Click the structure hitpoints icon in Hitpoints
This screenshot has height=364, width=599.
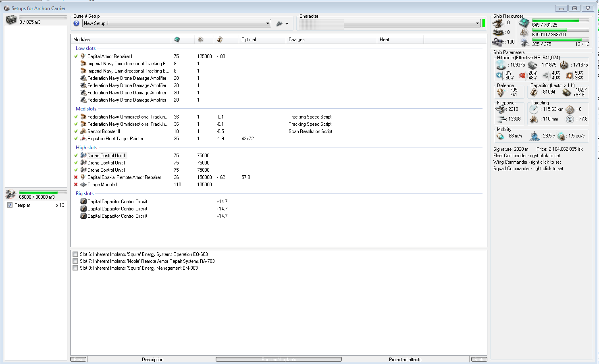click(x=564, y=65)
